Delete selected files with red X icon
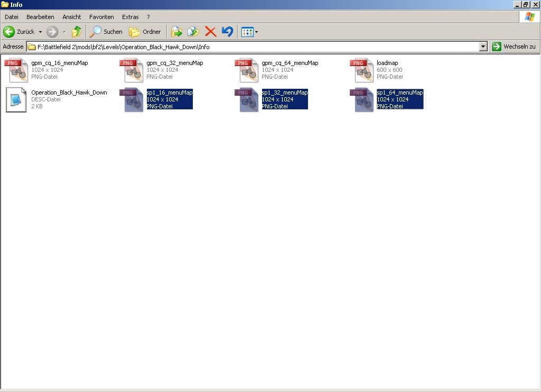The height and width of the screenshot is (392, 541). pos(210,32)
